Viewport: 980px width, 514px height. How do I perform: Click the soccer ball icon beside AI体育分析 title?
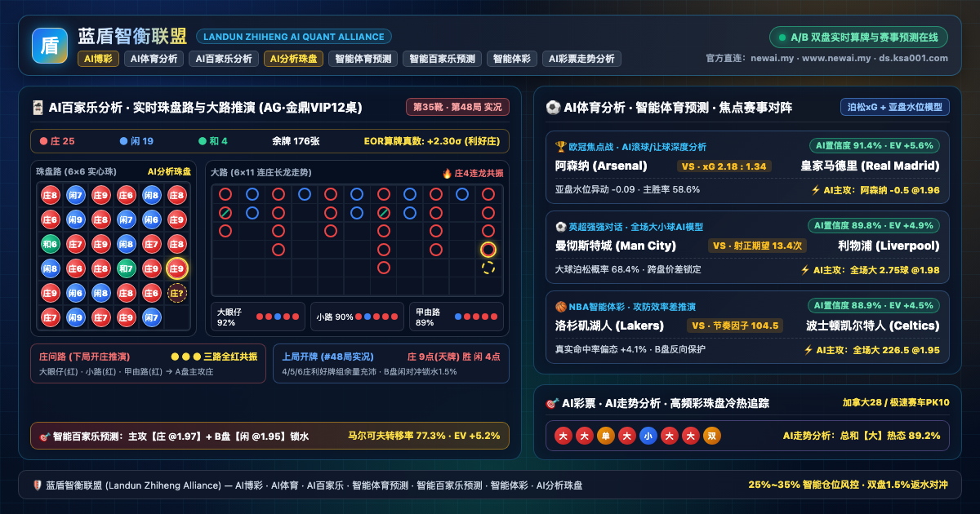click(553, 108)
